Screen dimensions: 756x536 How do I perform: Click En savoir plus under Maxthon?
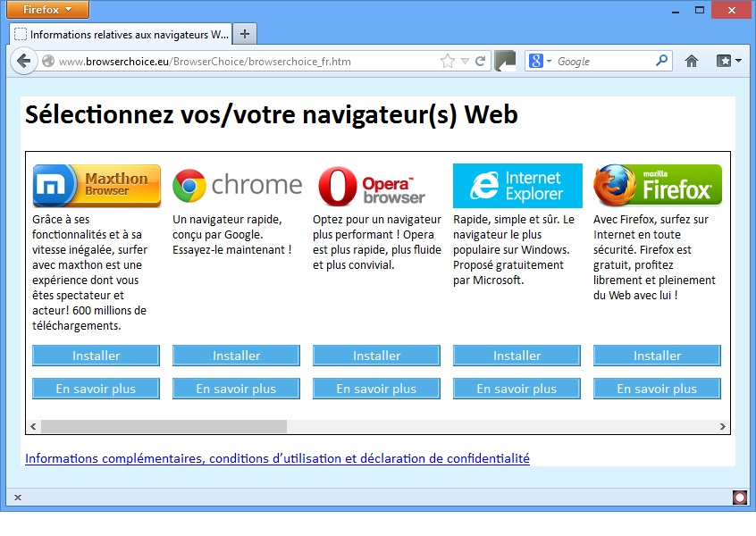[x=96, y=389]
